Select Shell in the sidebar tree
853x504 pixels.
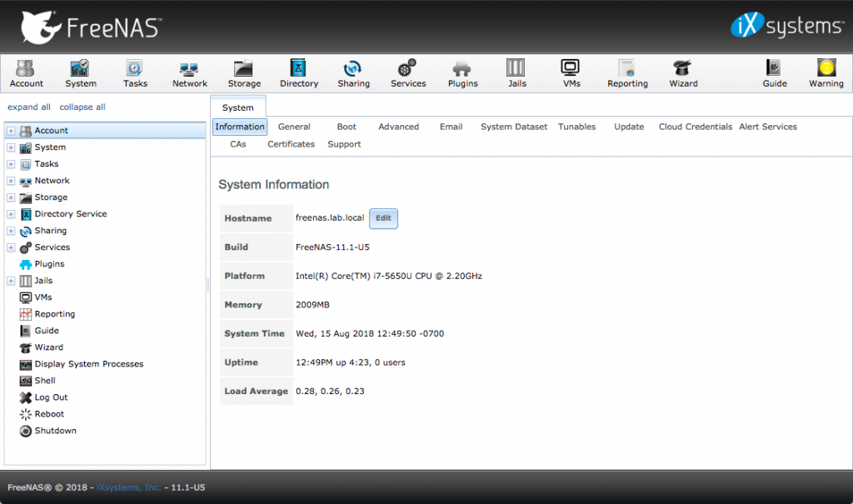[x=45, y=381]
